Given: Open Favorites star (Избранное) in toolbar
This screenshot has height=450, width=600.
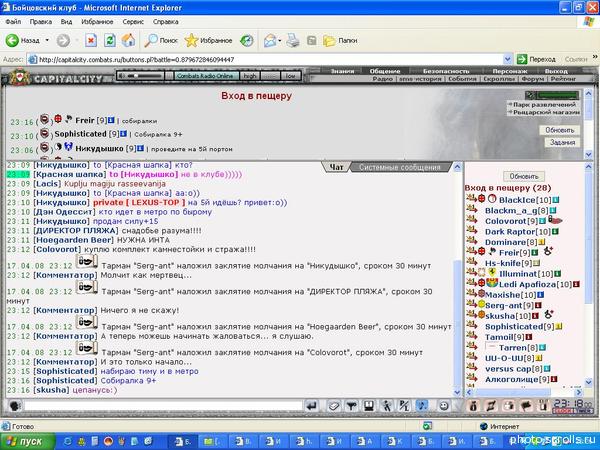Looking at the screenshot, I should click(208, 40).
